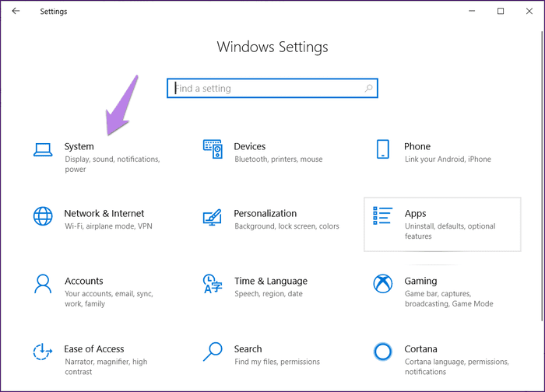This screenshot has height=392, width=545.
Task: Click 'Bluetooth, printers, mouse' description
Action: (x=279, y=159)
